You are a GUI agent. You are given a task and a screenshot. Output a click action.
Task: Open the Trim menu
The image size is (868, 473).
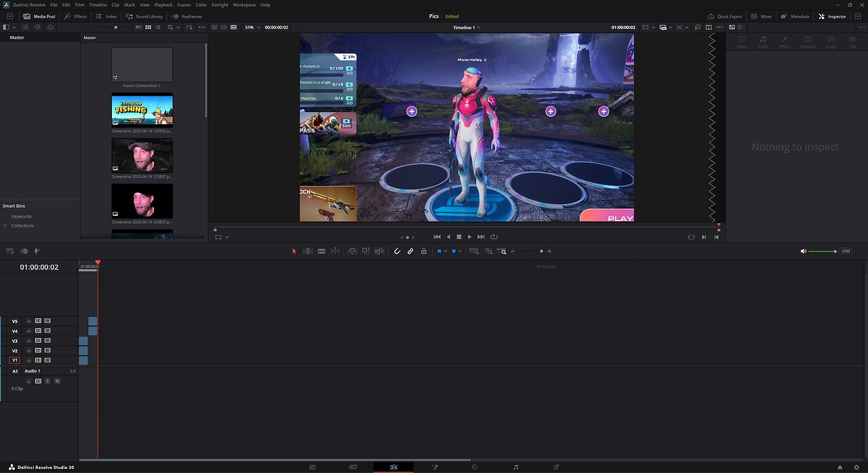click(79, 5)
